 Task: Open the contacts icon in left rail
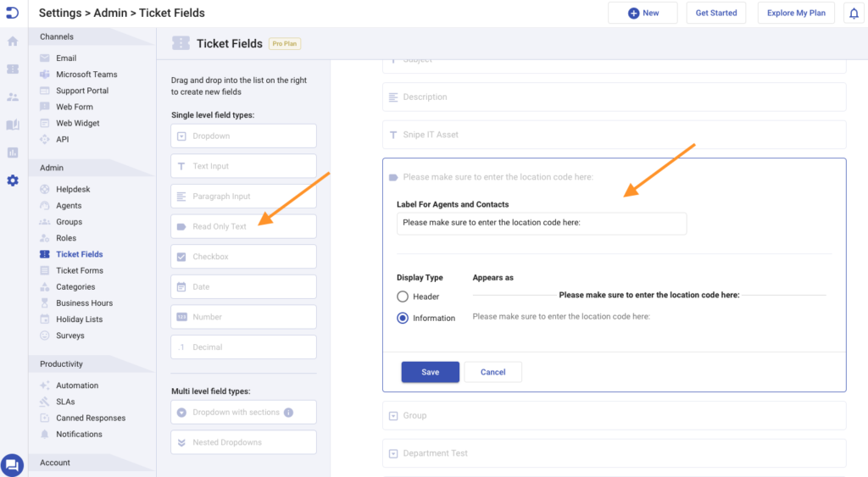(x=13, y=97)
